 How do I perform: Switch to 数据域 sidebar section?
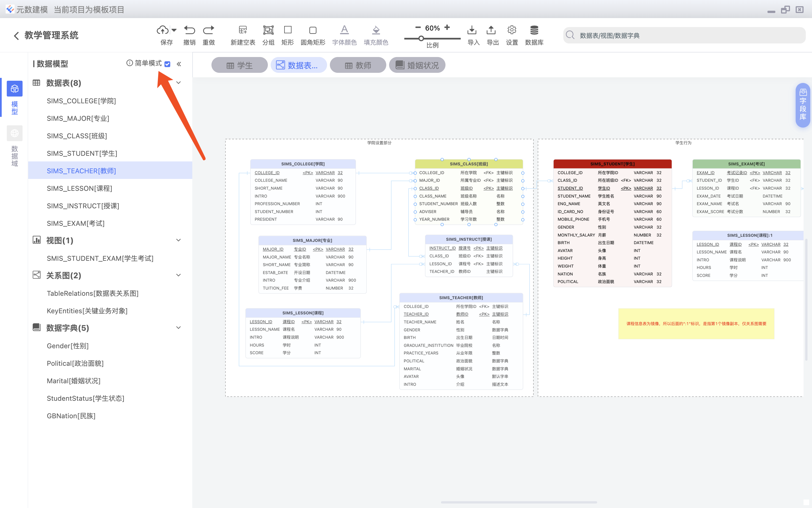pyautogui.click(x=14, y=146)
